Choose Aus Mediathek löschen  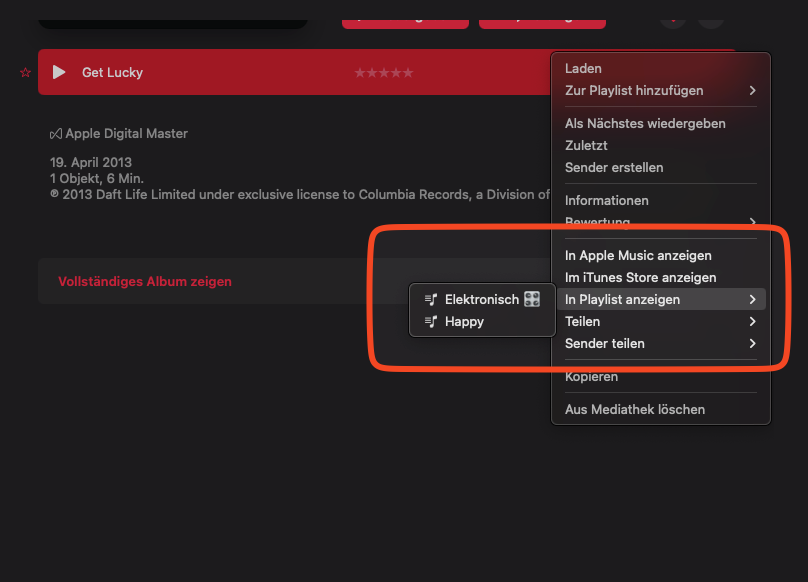[x=635, y=410]
